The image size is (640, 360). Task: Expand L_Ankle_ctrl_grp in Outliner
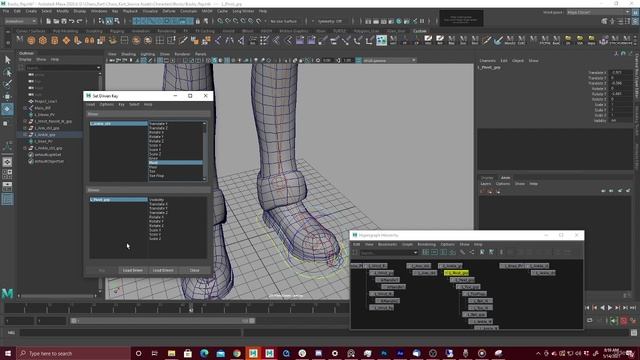25,148
